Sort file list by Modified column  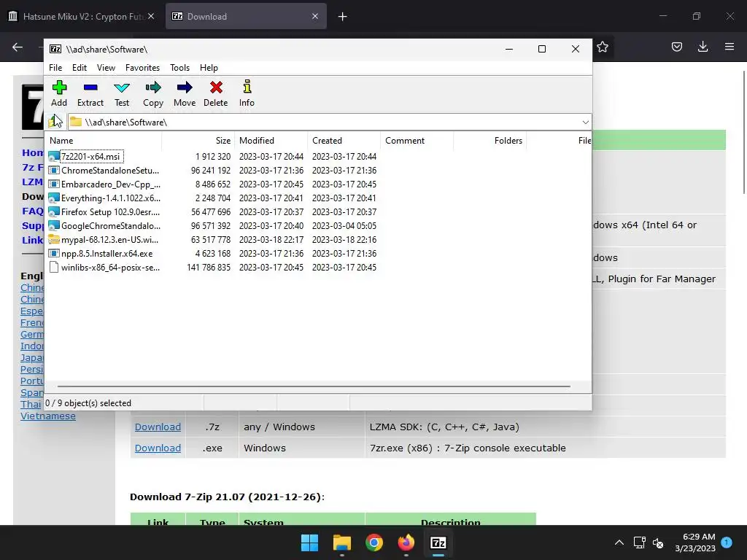coord(271,141)
